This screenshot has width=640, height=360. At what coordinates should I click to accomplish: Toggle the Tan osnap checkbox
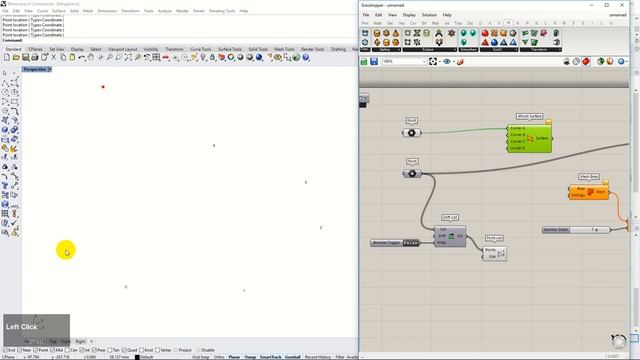coord(109,350)
